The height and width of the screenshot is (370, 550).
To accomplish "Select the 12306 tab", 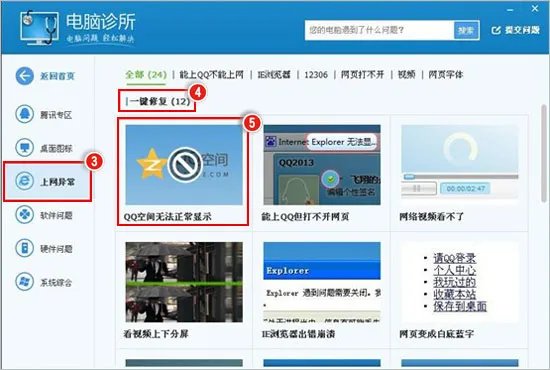I will [x=316, y=75].
